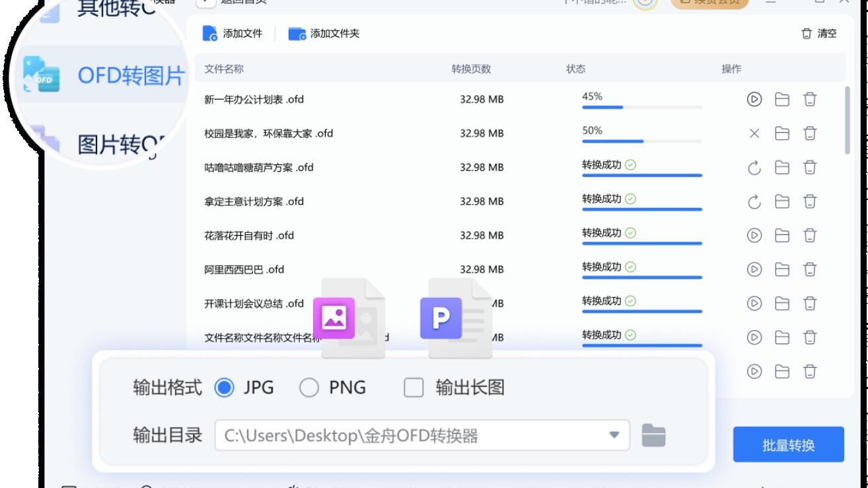Open the output directory dropdown arrow

coord(615,435)
